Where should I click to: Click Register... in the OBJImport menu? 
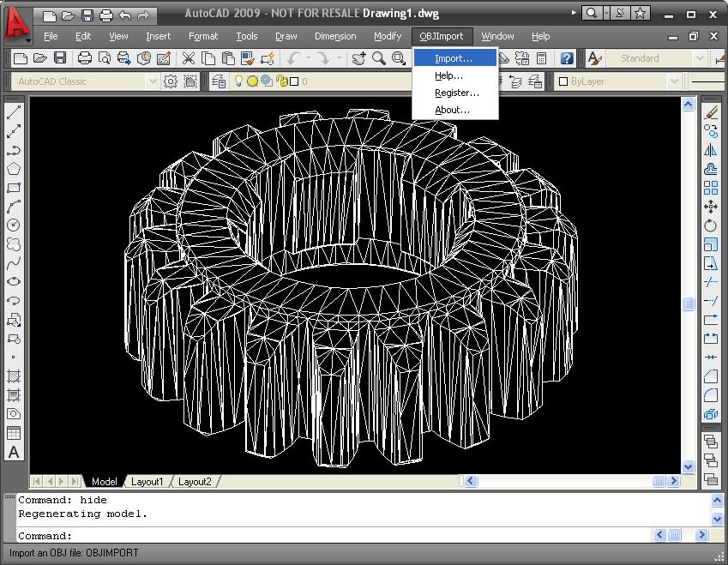[456, 93]
